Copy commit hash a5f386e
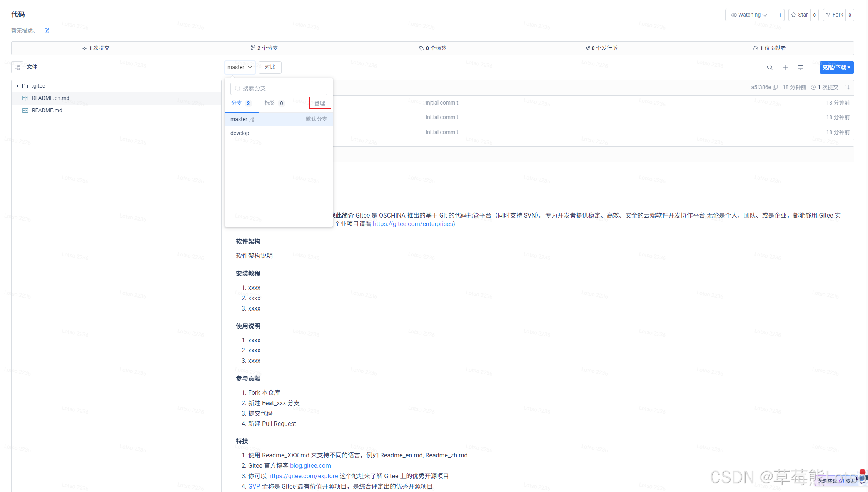Viewport: 868px width, 492px height. (775, 87)
